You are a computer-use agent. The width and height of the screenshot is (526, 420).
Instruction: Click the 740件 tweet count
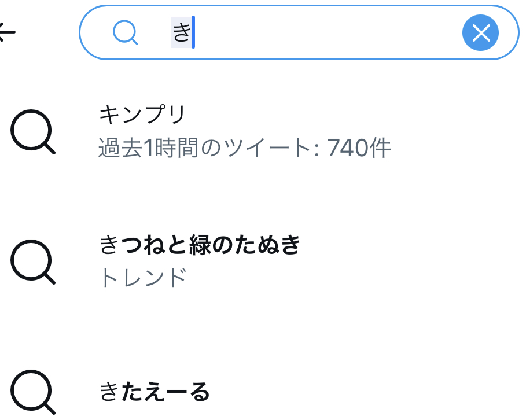point(359,149)
